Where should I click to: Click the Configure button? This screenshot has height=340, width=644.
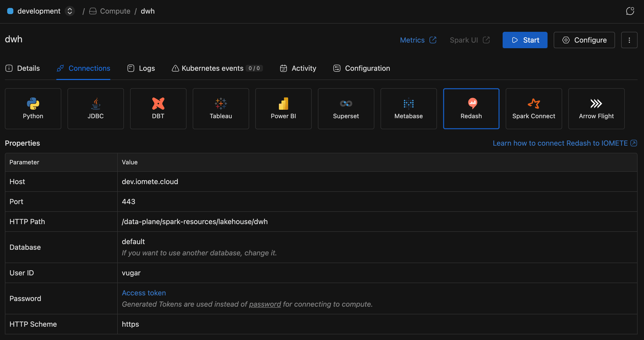point(584,40)
